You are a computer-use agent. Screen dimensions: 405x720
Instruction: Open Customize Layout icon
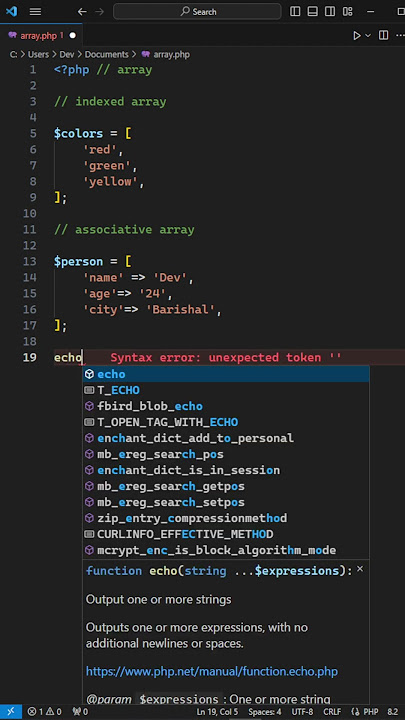tap(348, 11)
